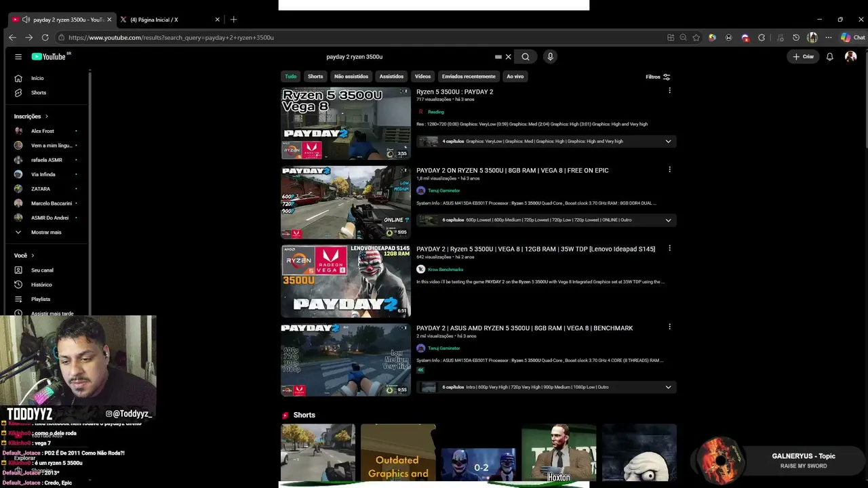Viewport: 868px width, 488px height.
Task: Go back with the browser back arrow
Action: pos(12,38)
